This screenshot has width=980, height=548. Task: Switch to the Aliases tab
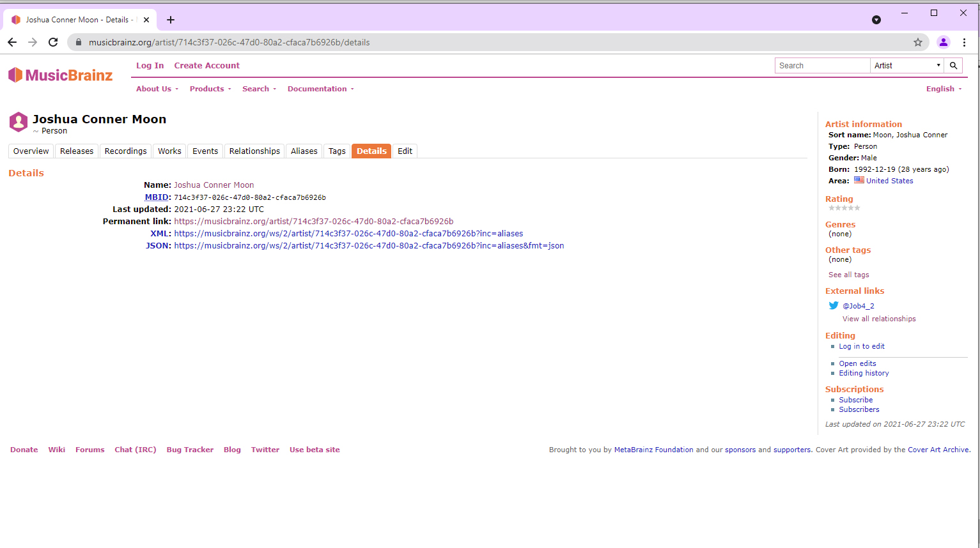pos(304,151)
